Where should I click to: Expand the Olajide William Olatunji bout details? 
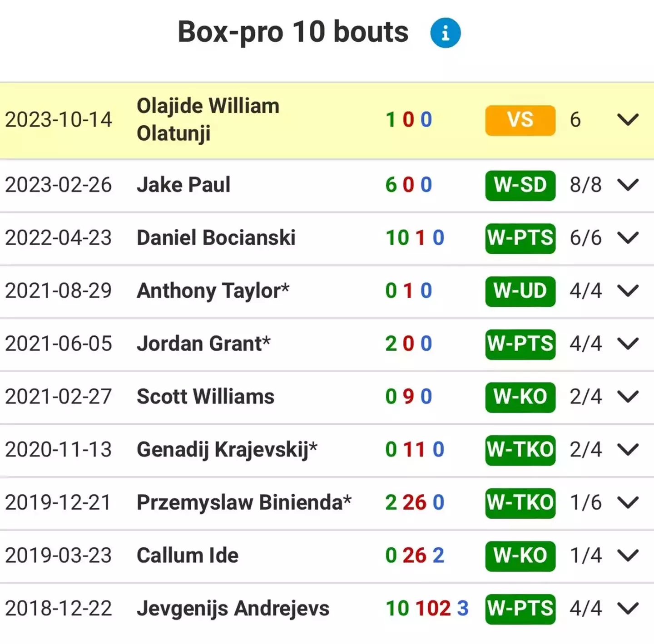click(x=628, y=120)
